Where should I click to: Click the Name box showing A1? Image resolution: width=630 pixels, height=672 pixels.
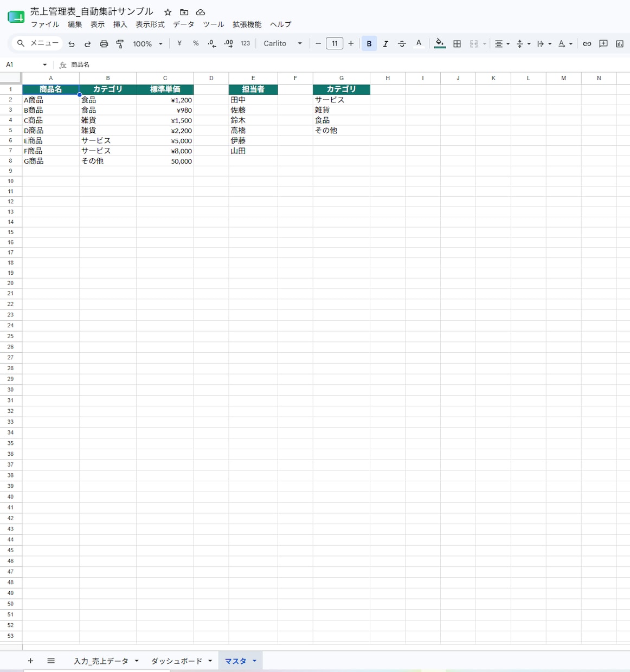(x=22, y=64)
